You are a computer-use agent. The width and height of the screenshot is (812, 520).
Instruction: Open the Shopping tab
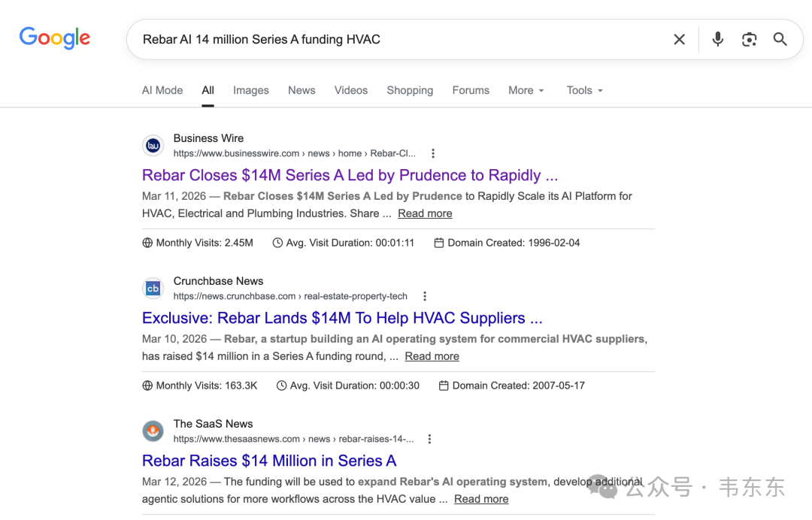tap(410, 90)
